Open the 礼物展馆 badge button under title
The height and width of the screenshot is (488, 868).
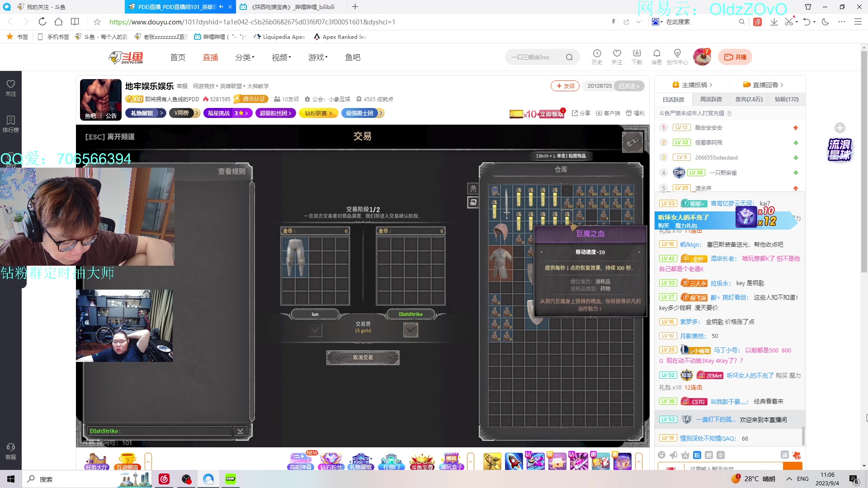click(146, 113)
